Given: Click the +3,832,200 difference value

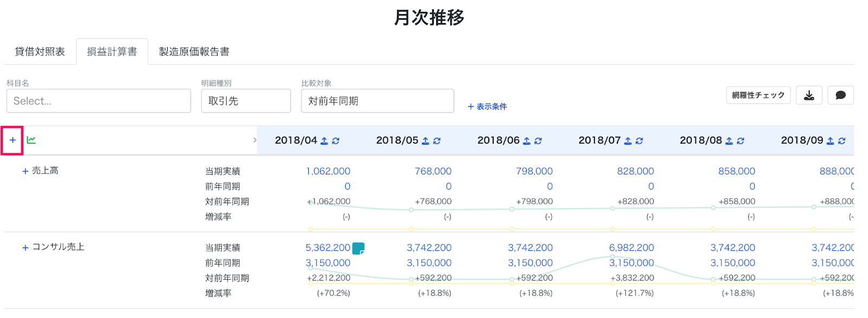Looking at the screenshot, I should point(632,278).
